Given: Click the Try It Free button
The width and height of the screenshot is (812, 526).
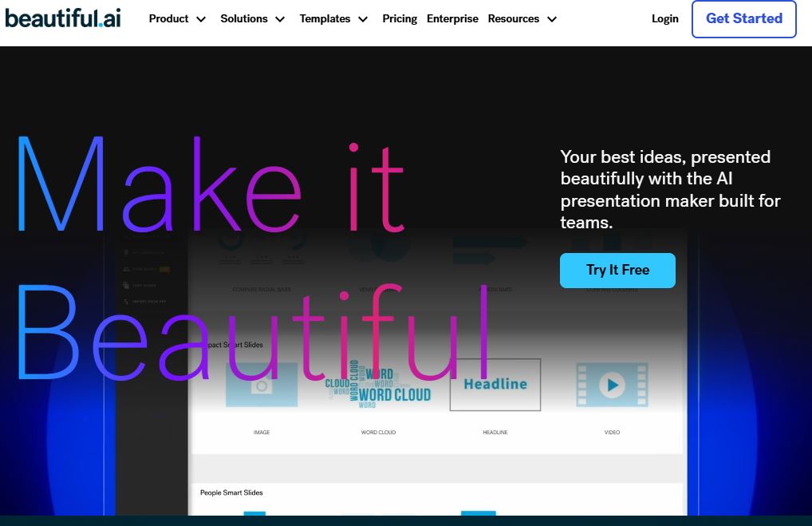Looking at the screenshot, I should click(x=617, y=271).
